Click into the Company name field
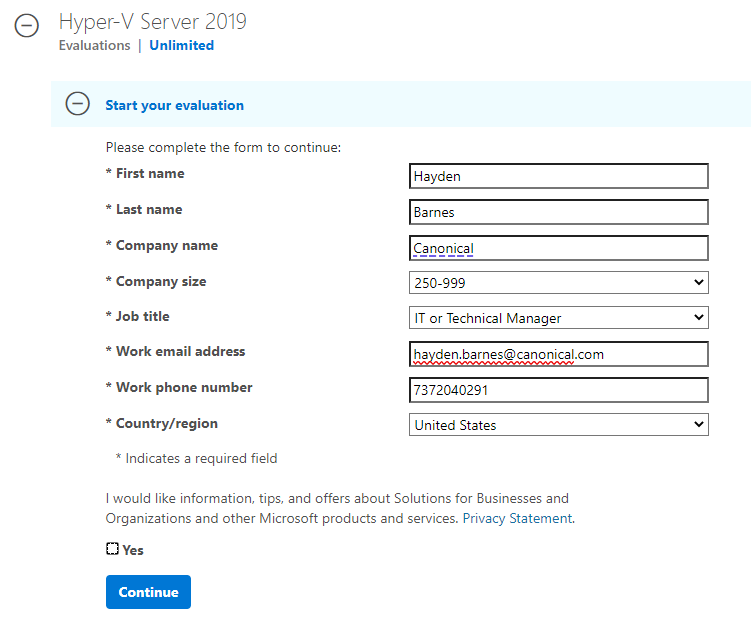751x636 pixels. click(x=558, y=248)
